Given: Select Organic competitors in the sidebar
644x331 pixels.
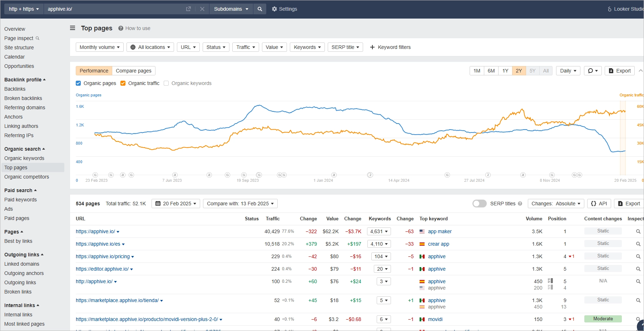Looking at the screenshot, I should point(26,177).
